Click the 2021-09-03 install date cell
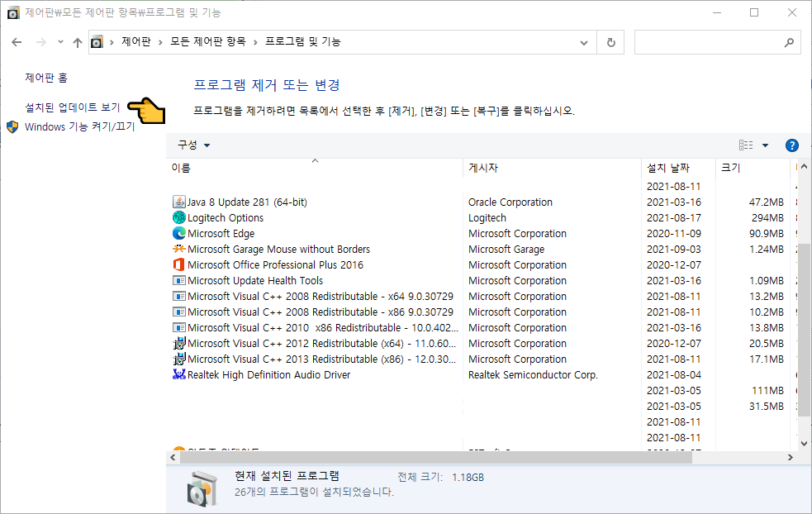812x514 pixels. coord(674,250)
